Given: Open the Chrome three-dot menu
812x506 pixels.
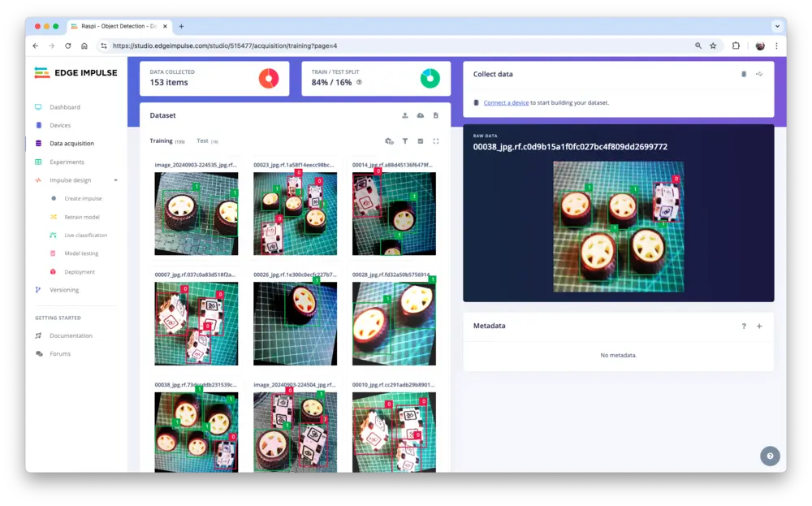Looking at the screenshot, I should click(x=776, y=46).
